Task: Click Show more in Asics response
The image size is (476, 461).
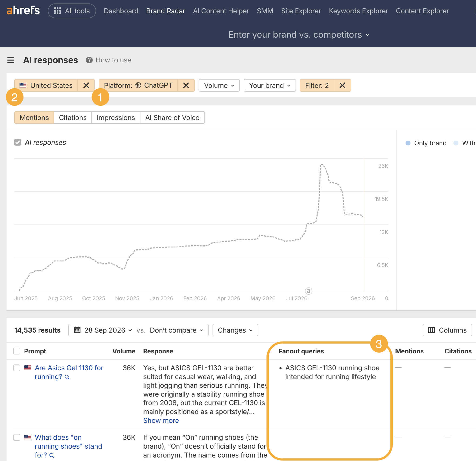Action: [x=161, y=421]
